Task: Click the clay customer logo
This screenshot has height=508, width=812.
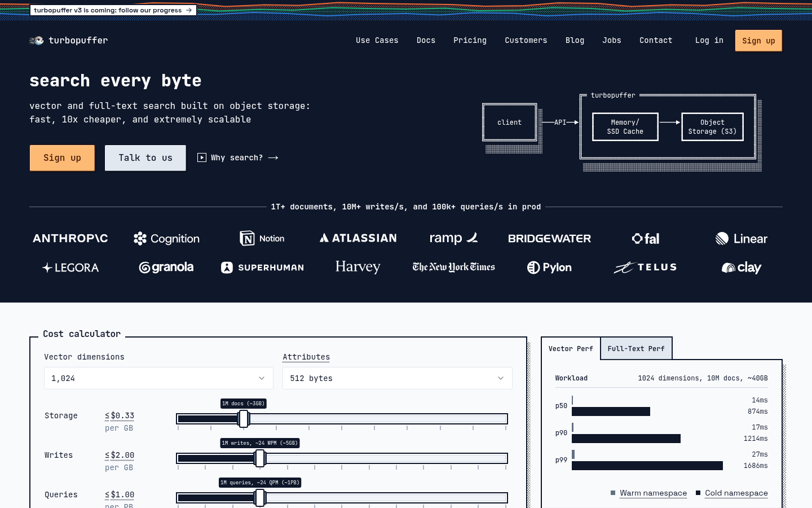Action: click(x=742, y=268)
